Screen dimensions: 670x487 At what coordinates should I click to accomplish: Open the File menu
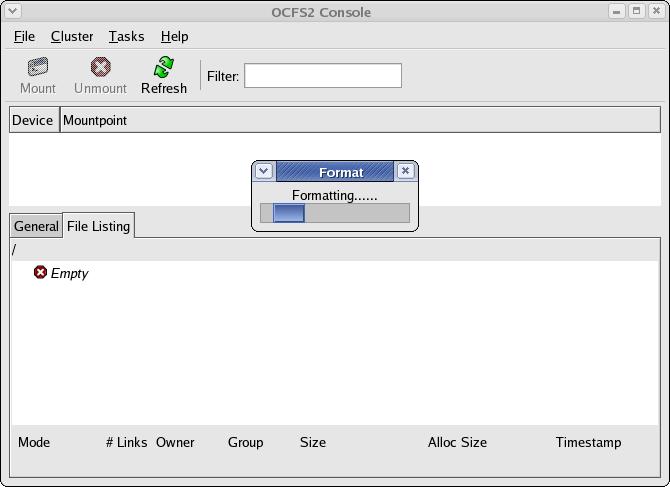click(x=24, y=36)
